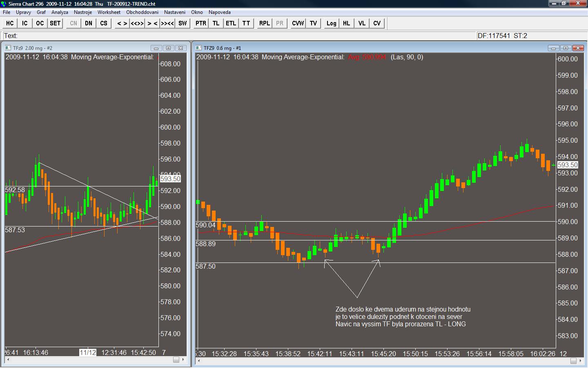
Task: Click the SW toolbar button
Action: 183,23
